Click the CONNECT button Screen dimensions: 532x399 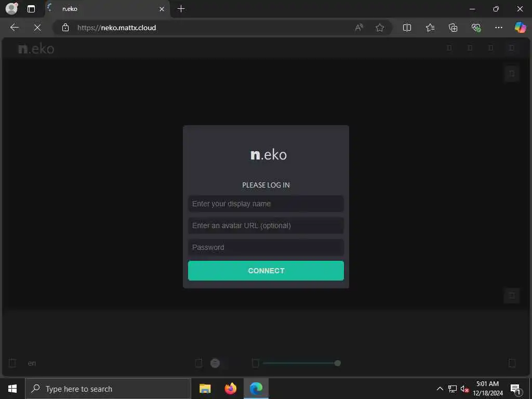point(266,270)
